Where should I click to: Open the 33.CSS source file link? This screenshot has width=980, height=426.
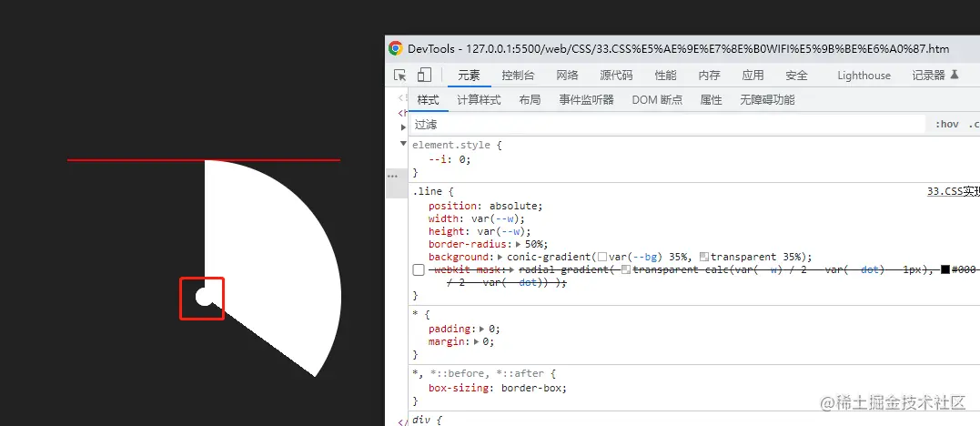tap(953, 191)
